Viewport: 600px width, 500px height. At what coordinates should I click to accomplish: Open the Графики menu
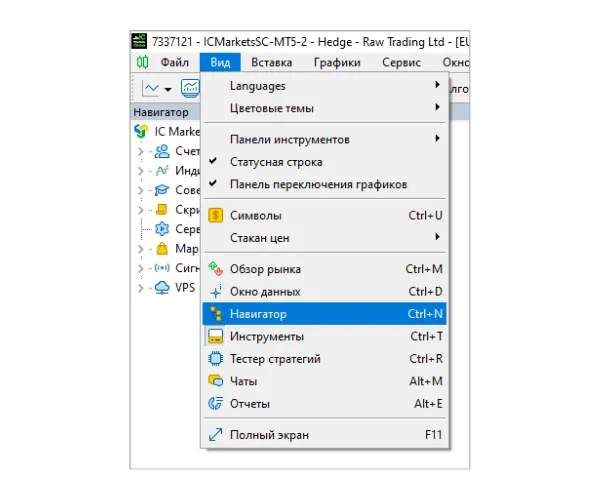[336, 62]
